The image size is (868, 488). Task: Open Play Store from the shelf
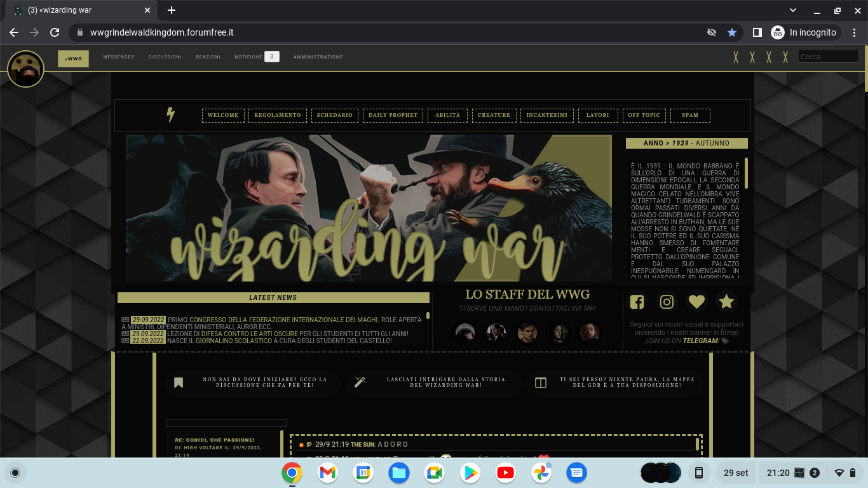pyautogui.click(x=470, y=473)
